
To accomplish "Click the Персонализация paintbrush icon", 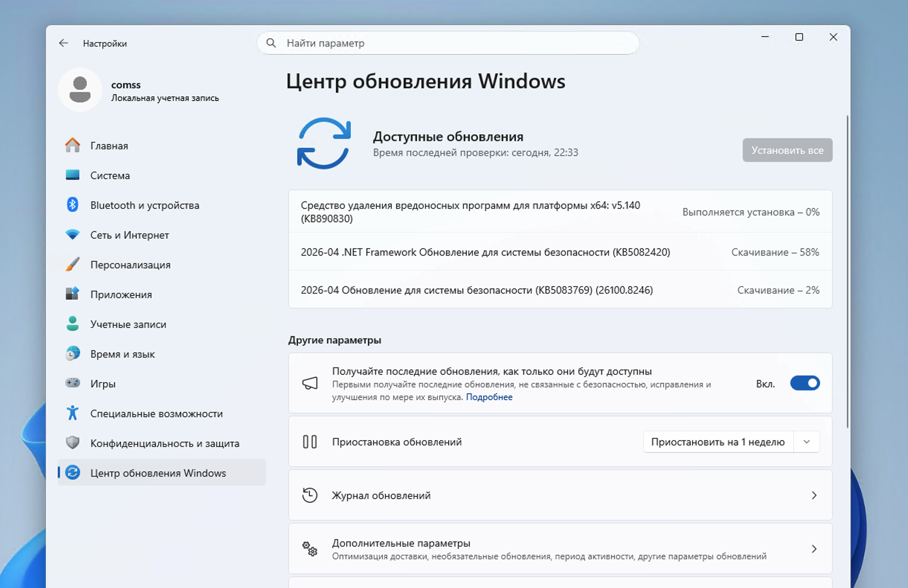I will [x=72, y=265].
